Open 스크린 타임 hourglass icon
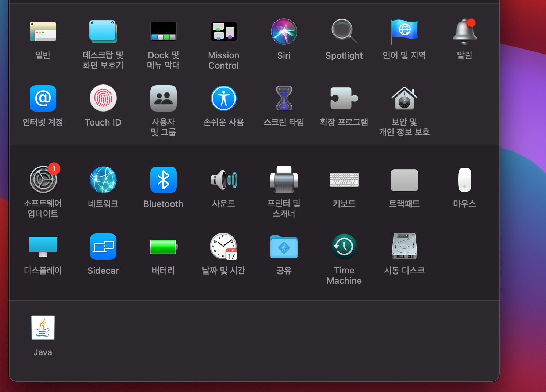This screenshot has height=392, width=546. click(x=284, y=98)
